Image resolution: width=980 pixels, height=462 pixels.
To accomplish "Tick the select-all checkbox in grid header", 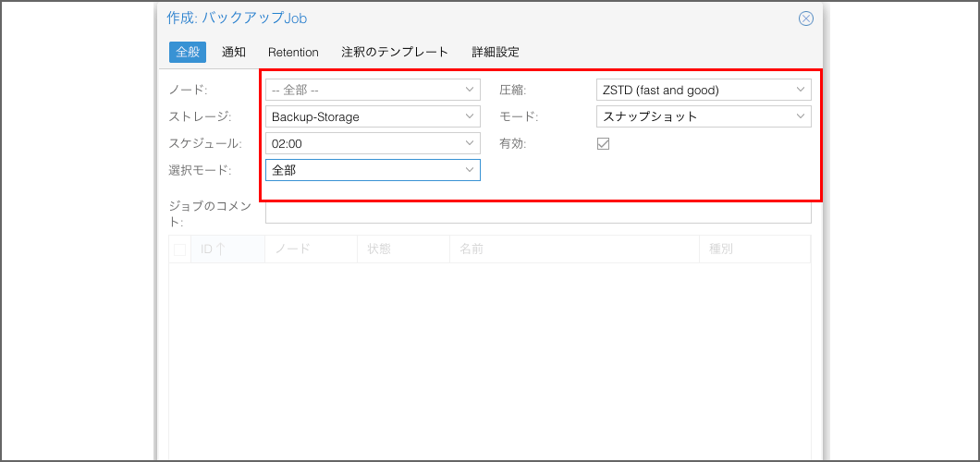I will (x=180, y=249).
